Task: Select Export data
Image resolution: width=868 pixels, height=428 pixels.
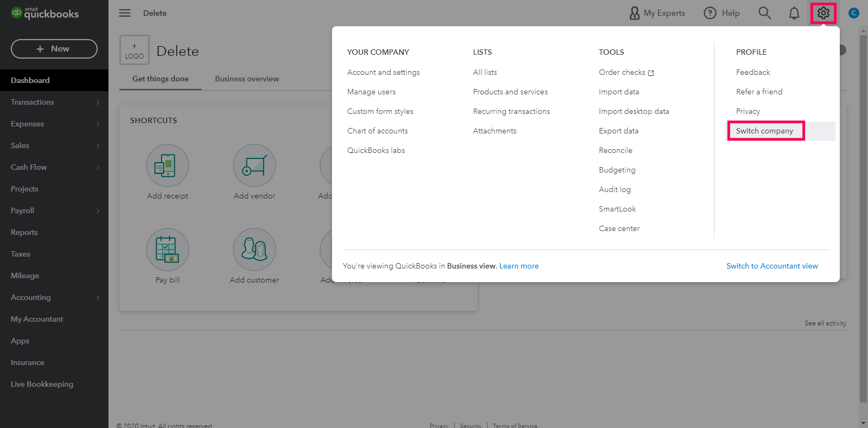Action: click(x=619, y=131)
